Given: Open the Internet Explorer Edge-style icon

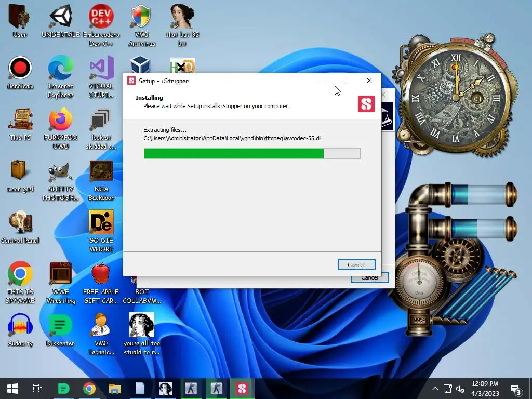Looking at the screenshot, I should click(61, 77).
